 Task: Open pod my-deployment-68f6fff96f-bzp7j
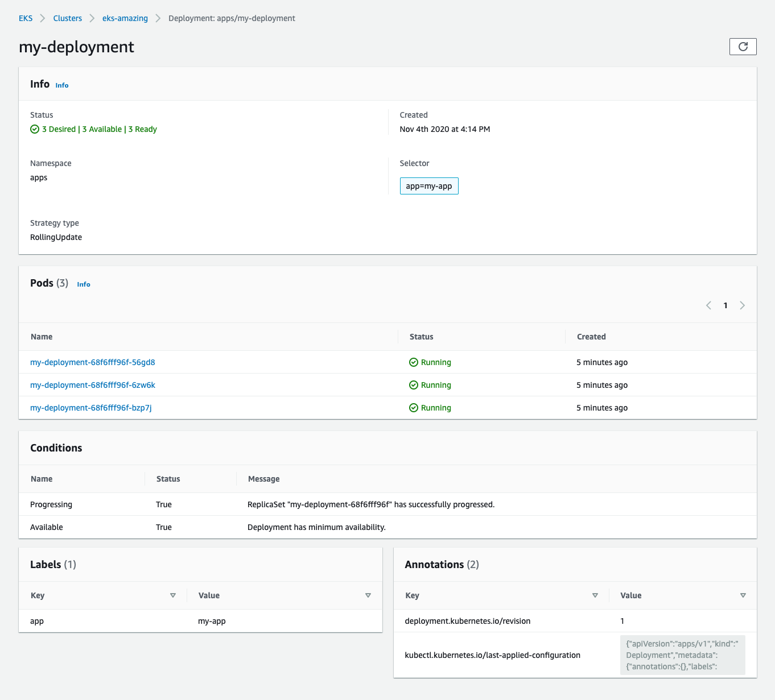click(91, 408)
